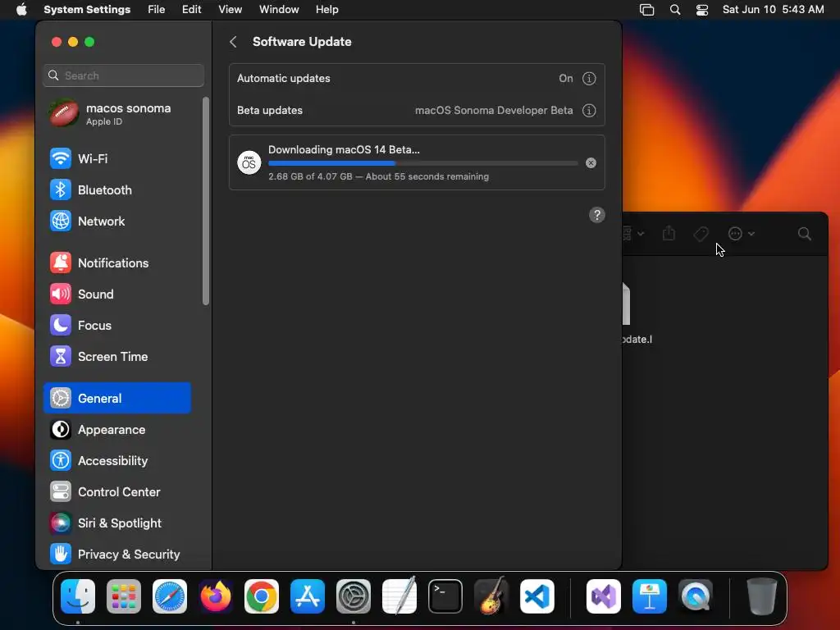Viewport: 840px width, 630px height.
Task: Click the sidebar scrollbar
Action: (x=206, y=201)
